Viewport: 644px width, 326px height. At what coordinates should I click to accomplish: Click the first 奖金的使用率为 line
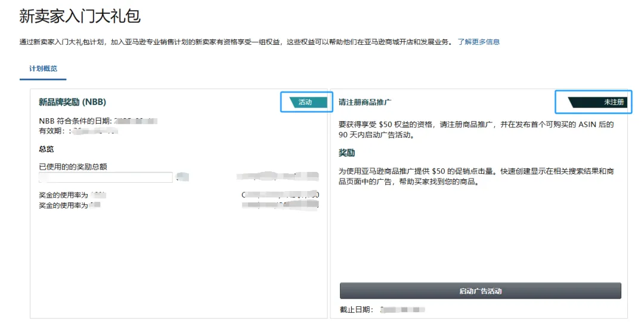pyautogui.click(x=63, y=195)
